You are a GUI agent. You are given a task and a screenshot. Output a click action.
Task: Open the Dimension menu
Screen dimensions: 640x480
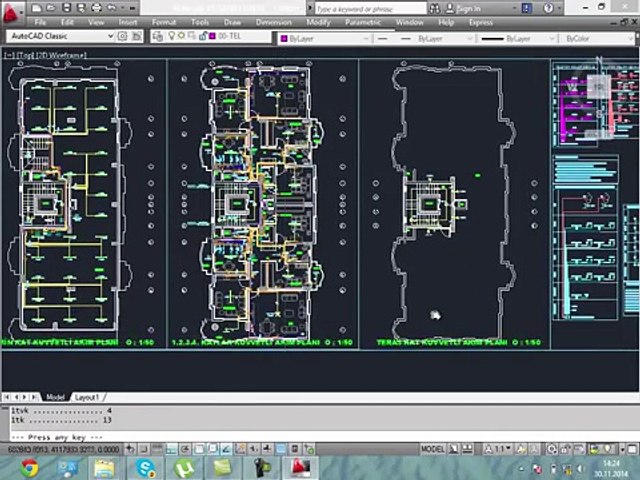(273, 22)
